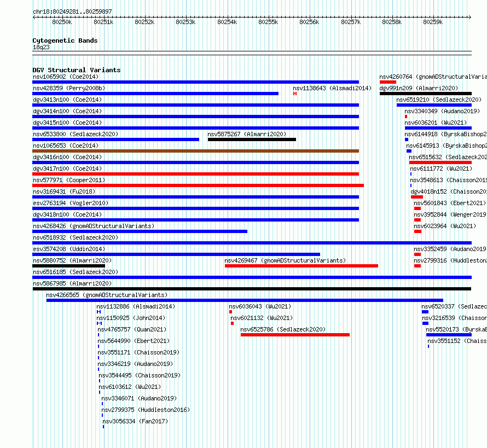The image size is (487, 448).
Task: Select the nsv428359 (Perry2008b) variant label
Action: [69, 88]
